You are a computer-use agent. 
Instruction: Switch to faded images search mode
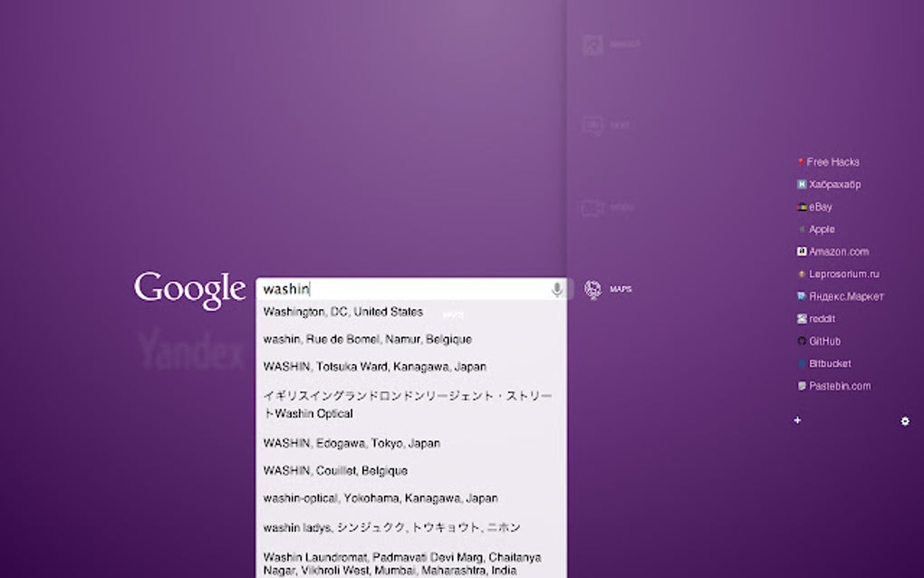click(611, 44)
